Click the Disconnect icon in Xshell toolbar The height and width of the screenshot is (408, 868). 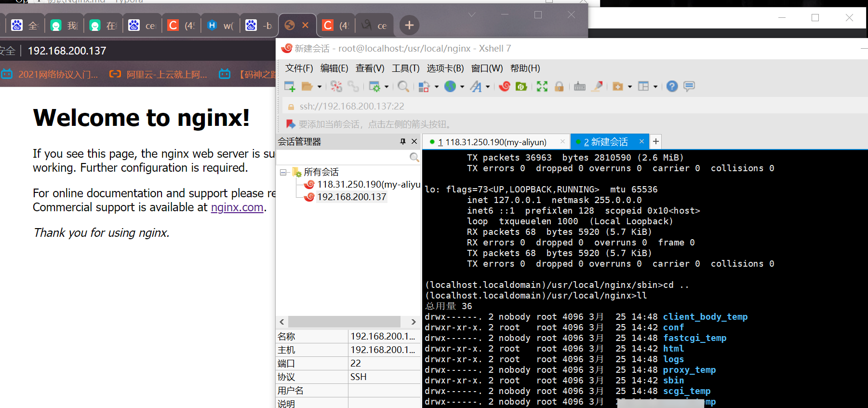[x=336, y=86]
